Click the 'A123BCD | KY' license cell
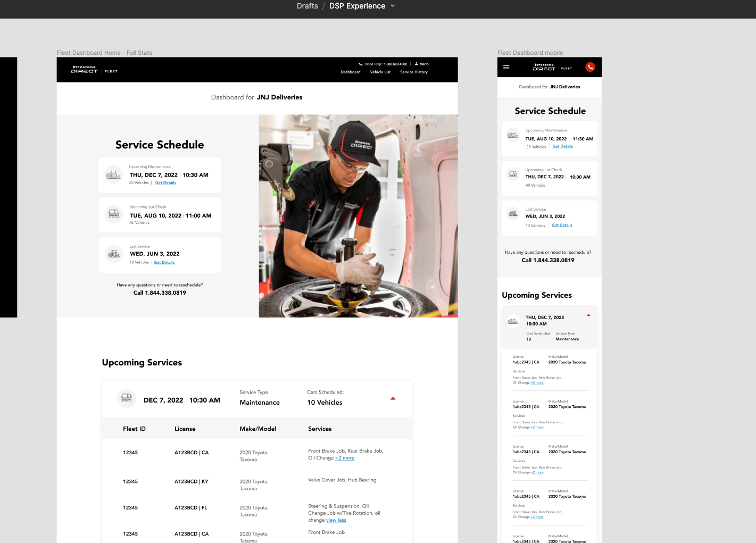The width and height of the screenshot is (756, 543). (x=192, y=482)
